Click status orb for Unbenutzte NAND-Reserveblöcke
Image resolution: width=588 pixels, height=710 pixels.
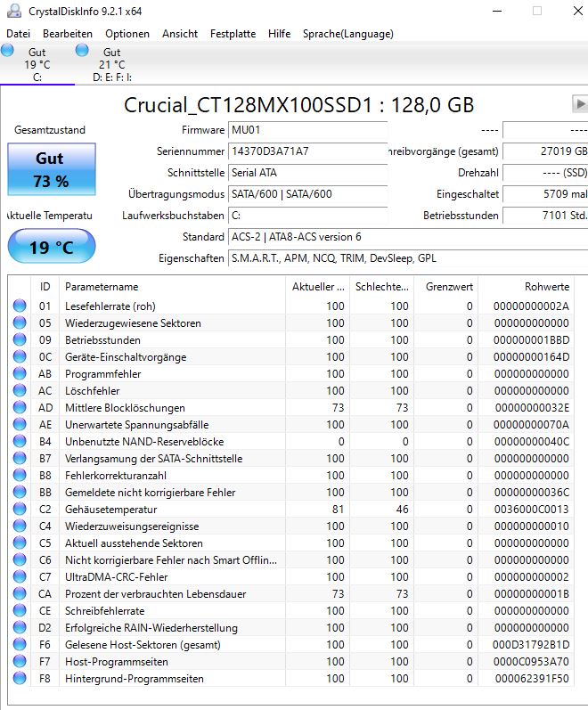(20, 441)
